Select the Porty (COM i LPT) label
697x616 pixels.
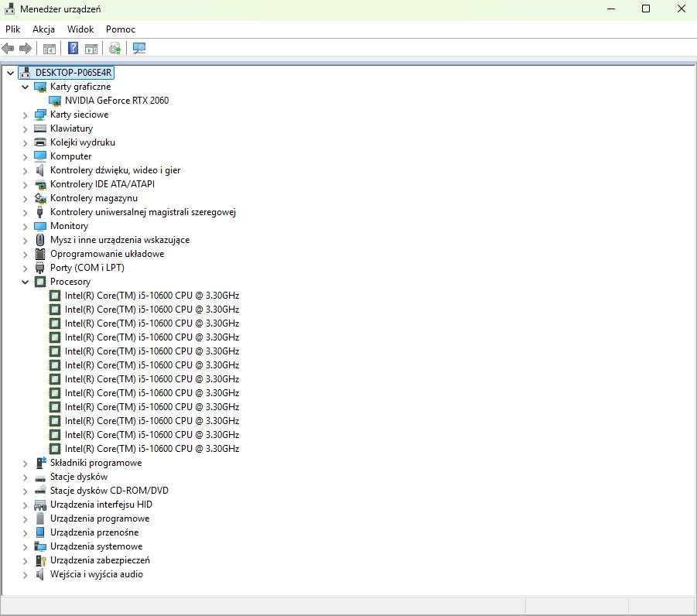point(87,268)
